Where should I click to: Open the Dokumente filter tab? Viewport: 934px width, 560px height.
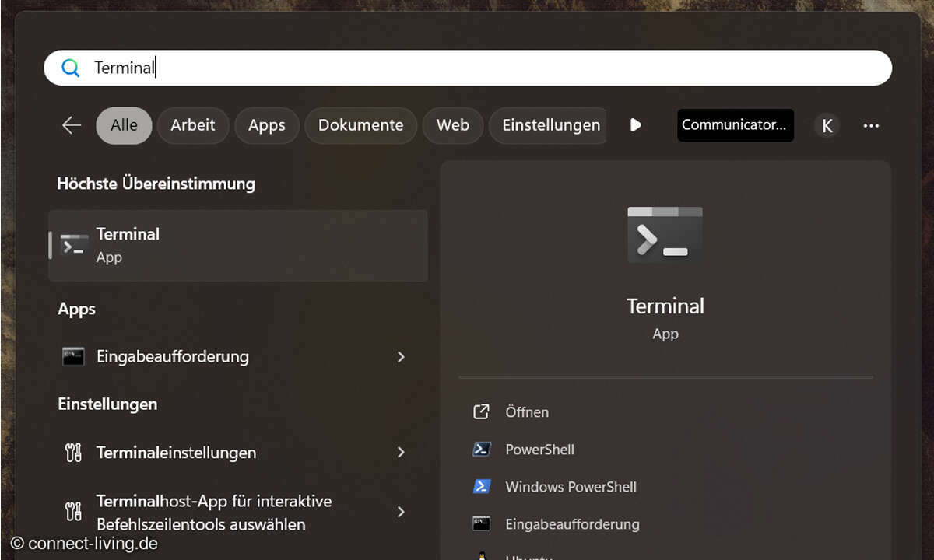360,125
